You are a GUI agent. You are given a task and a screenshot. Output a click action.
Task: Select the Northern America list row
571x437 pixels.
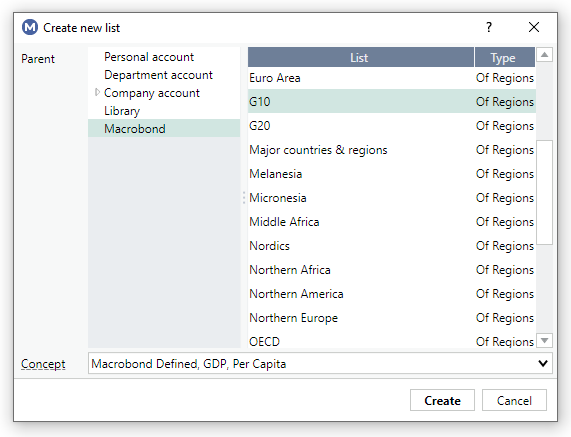(x=391, y=294)
